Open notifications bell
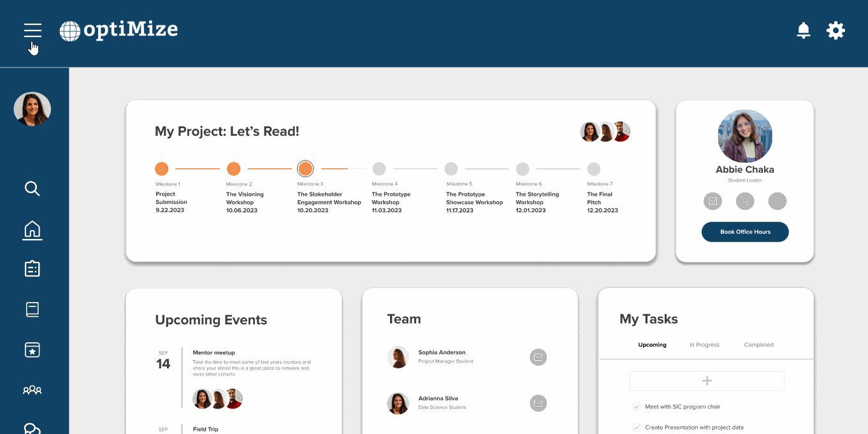 coord(804,30)
